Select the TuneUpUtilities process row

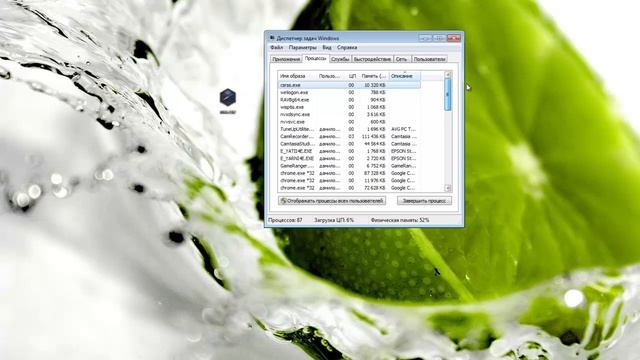[x=349, y=129]
